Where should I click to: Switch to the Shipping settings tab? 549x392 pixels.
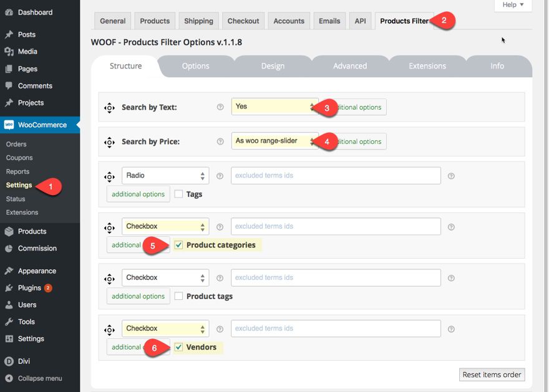tap(198, 21)
